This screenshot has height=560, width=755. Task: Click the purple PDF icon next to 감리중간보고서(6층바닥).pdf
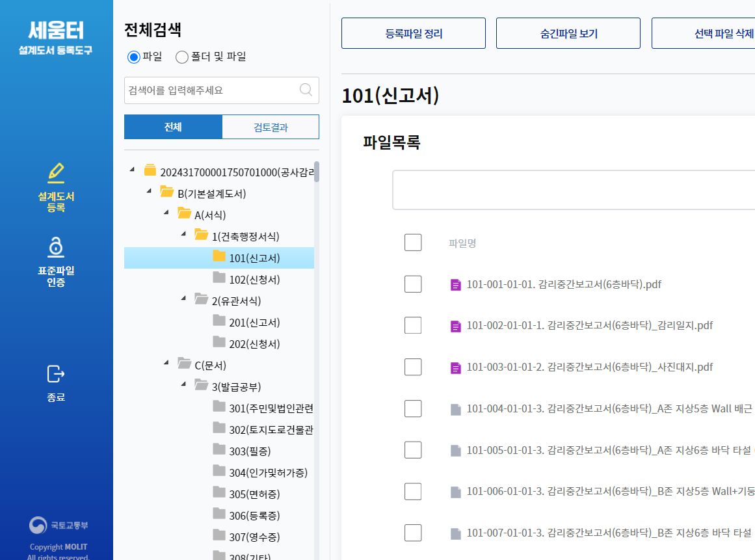tap(455, 284)
